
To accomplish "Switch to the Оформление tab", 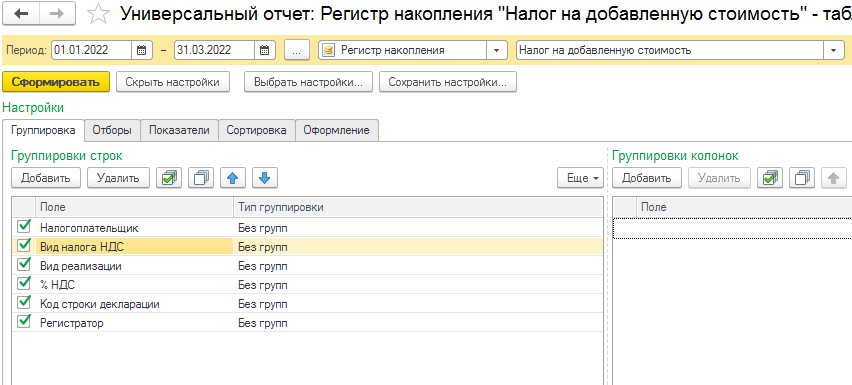I will [337, 130].
